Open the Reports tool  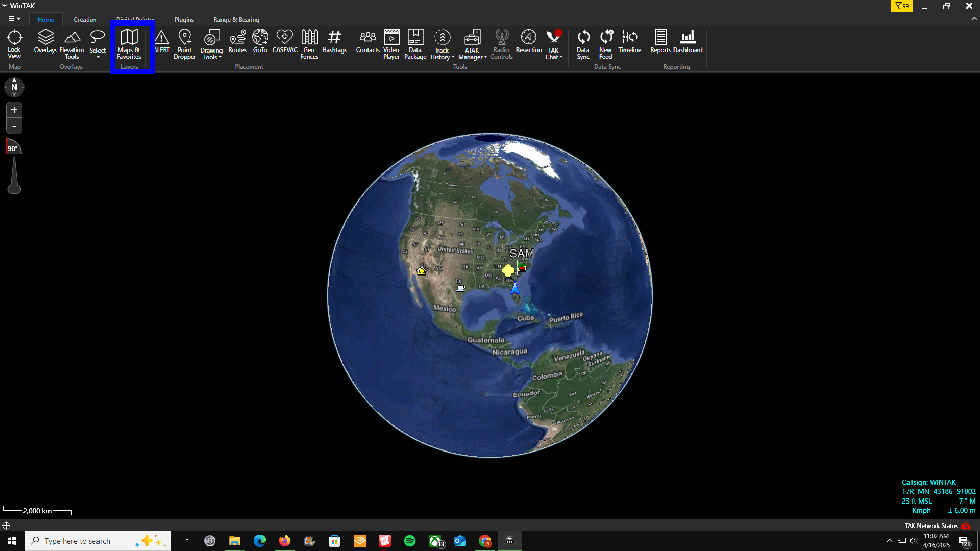[x=660, y=41]
